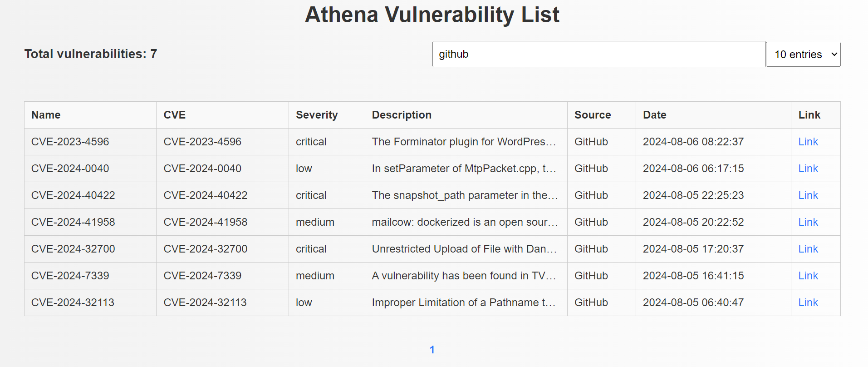868x367 pixels.
Task: Click the github search input field
Action: click(x=598, y=54)
